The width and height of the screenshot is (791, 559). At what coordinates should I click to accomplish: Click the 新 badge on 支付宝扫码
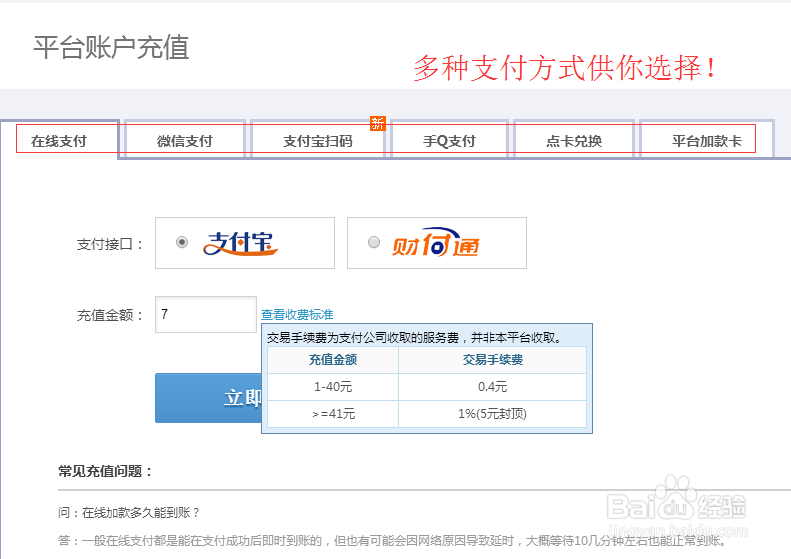tap(378, 123)
